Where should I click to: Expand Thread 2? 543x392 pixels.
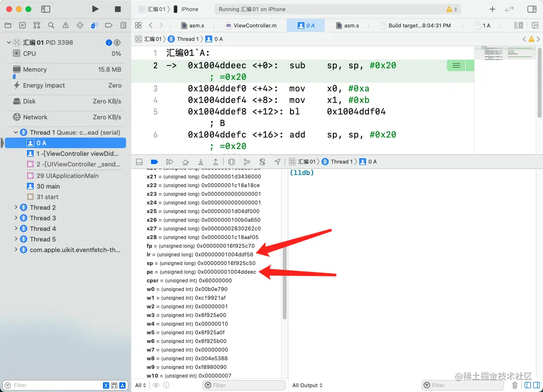(x=15, y=207)
